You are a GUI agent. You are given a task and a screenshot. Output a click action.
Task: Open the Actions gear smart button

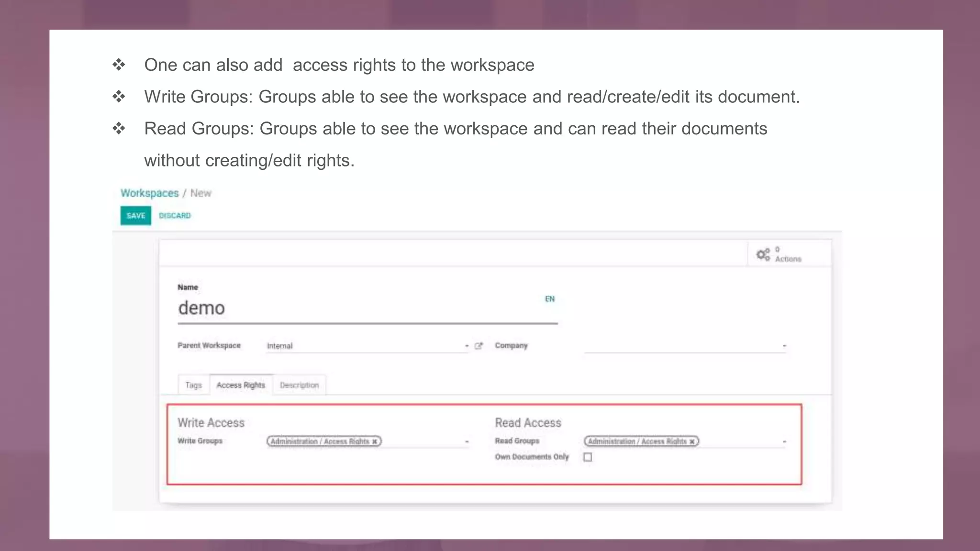tap(779, 254)
